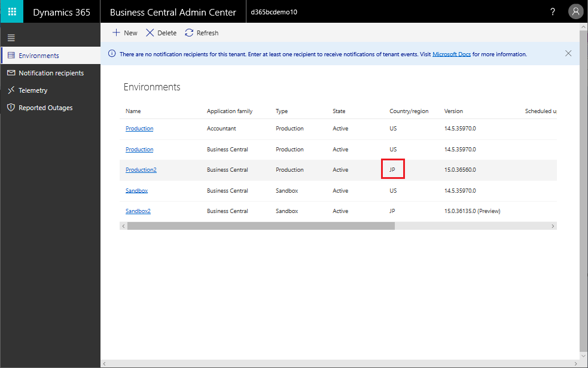Click the Environments list icon in sidebar

pyautogui.click(x=11, y=56)
